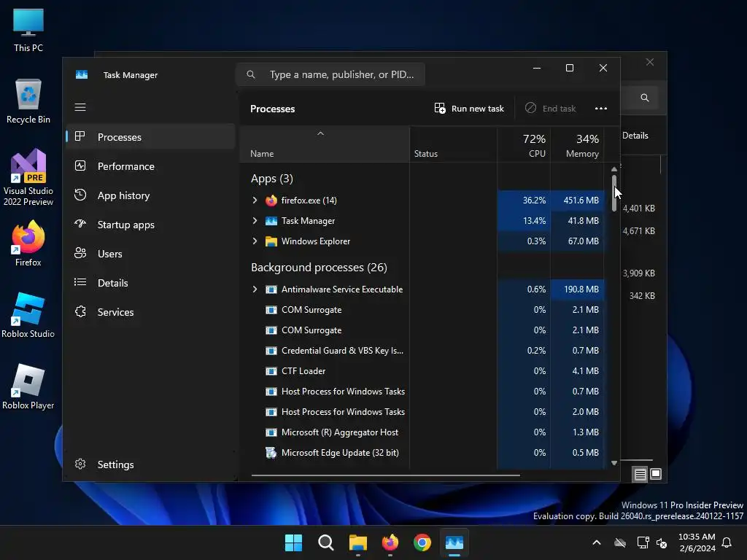
Task: Open the more options ellipsis menu
Action: 601,109
